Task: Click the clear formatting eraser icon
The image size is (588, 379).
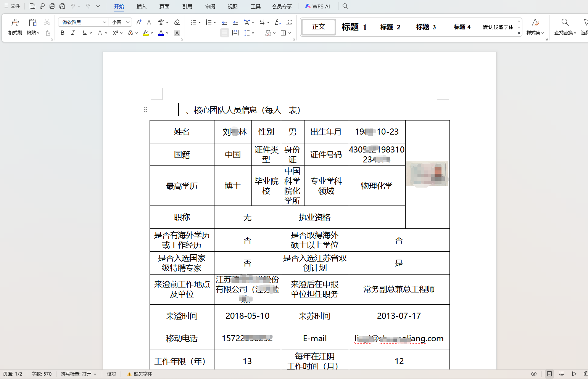Action: (177, 22)
